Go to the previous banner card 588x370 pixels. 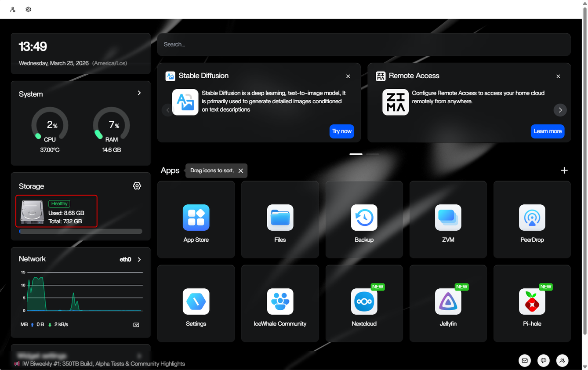tap(168, 110)
